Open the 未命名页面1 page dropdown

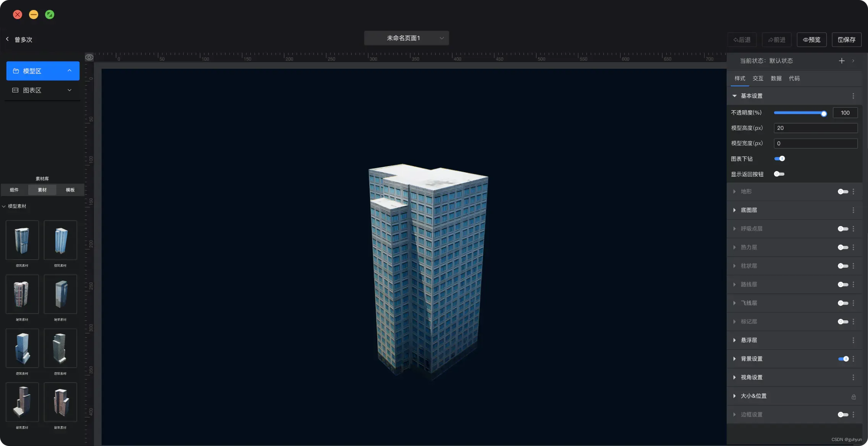(406, 38)
